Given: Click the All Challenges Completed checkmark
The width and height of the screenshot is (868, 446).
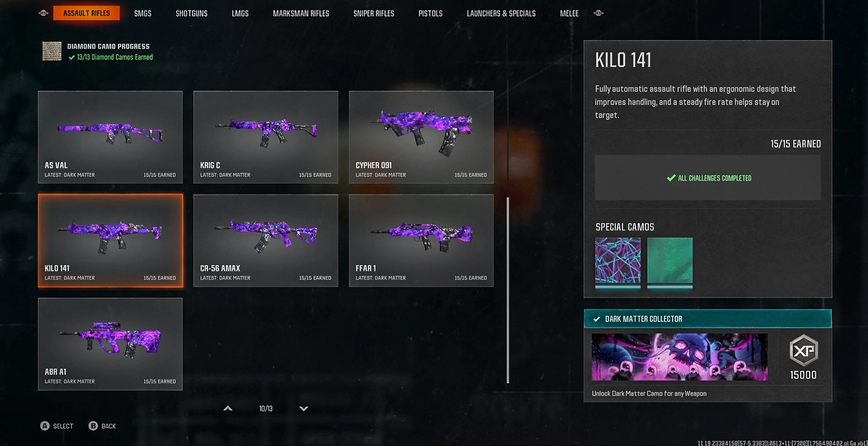Looking at the screenshot, I should coord(671,178).
